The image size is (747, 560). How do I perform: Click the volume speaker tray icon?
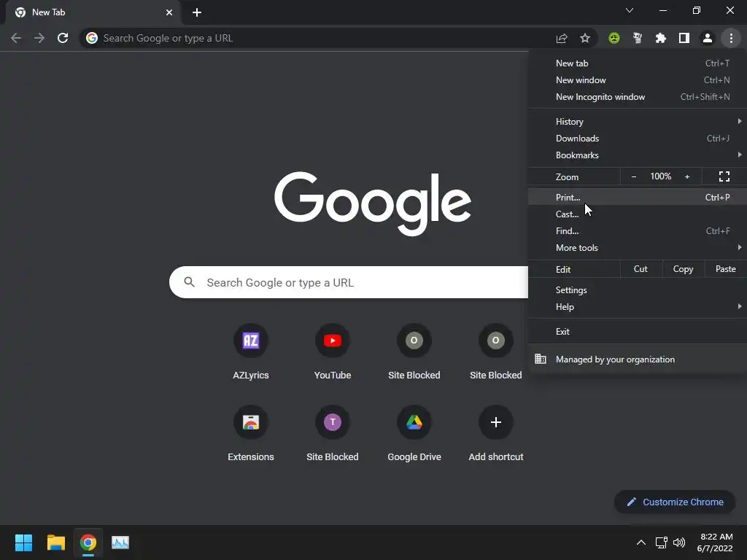(679, 542)
